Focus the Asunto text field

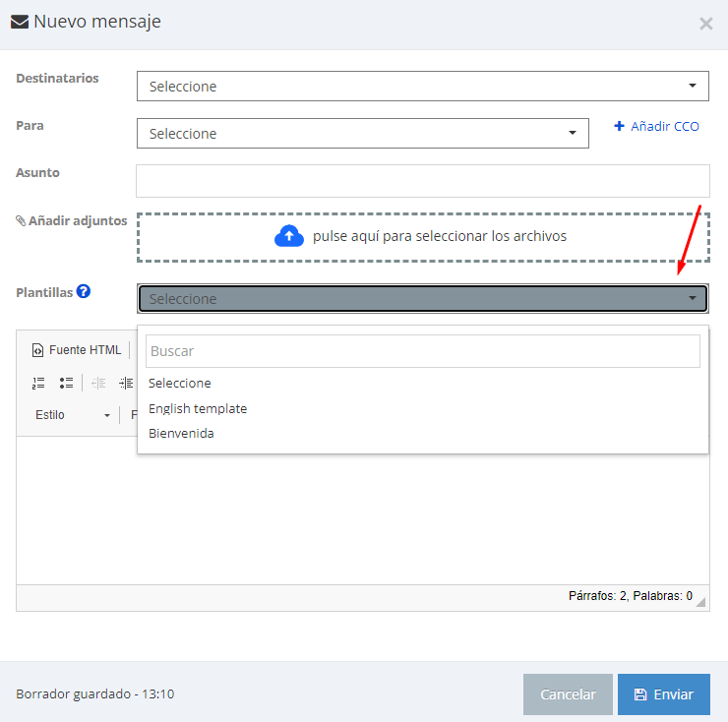point(422,181)
